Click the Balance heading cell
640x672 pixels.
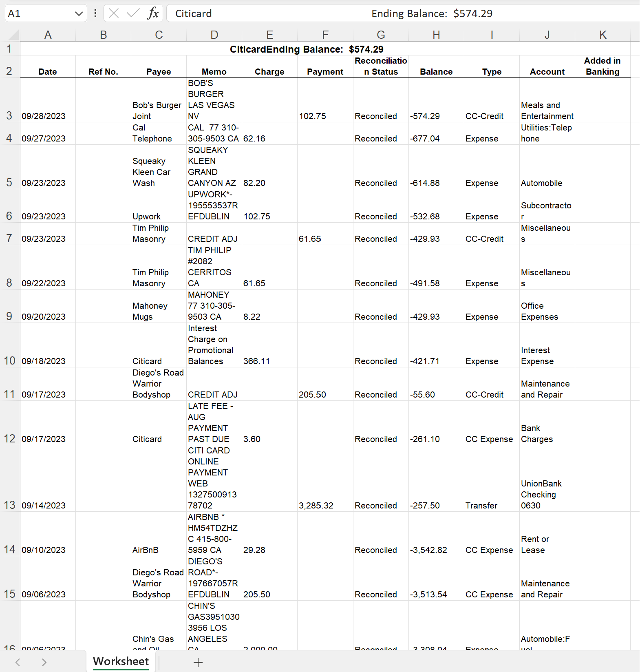tap(436, 67)
